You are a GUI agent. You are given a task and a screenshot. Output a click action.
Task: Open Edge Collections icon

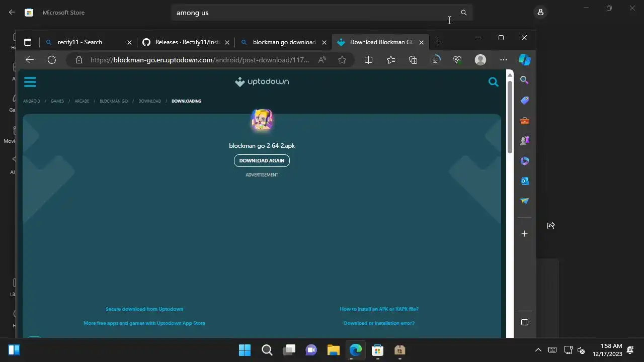pos(413,60)
